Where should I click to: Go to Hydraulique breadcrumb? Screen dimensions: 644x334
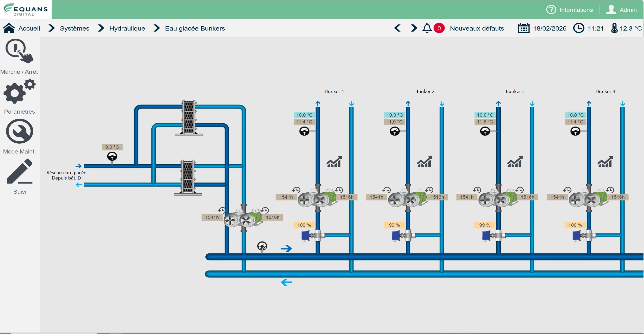tap(127, 28)
